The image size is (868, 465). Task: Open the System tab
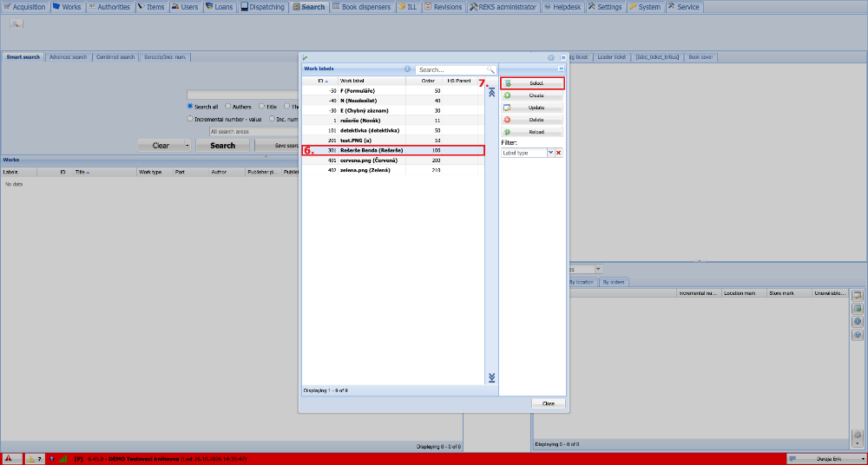645,7
